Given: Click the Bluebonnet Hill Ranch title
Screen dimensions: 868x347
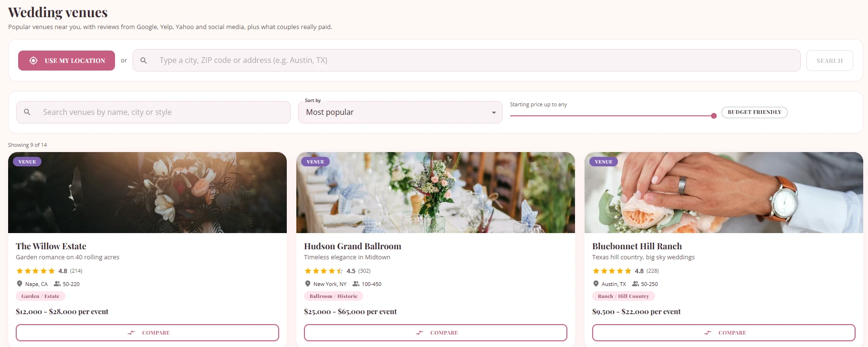Looking at the screenshot, I should (x=637, y=246).
